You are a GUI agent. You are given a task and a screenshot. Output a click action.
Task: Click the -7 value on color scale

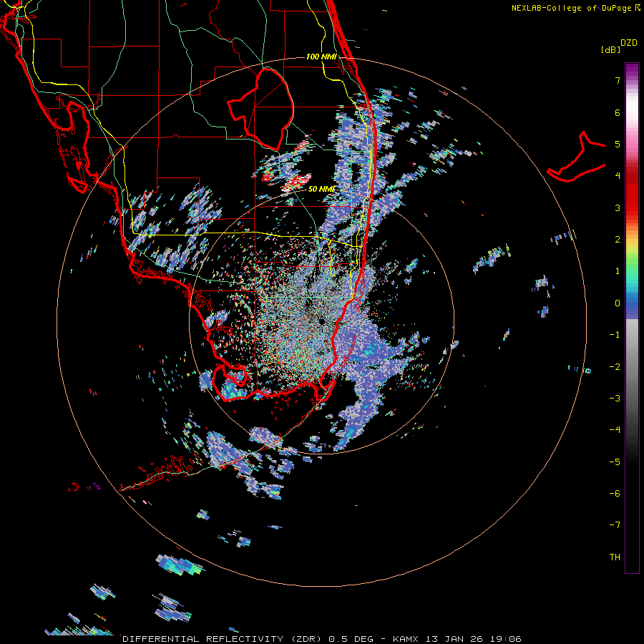(615, 525)
